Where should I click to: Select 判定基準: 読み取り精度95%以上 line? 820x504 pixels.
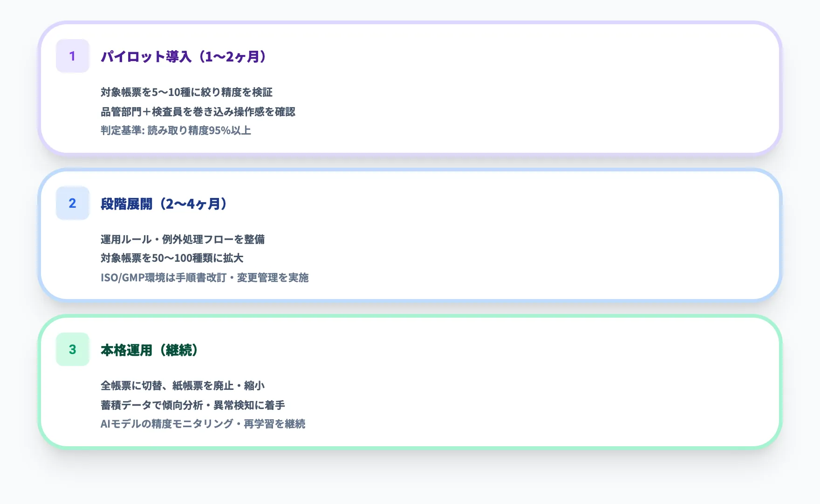176,132
